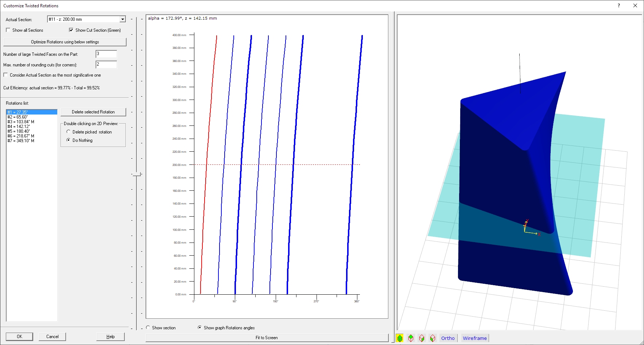Click the coordinate axis origin in 3D view
Image resolution: width=644 pixels, height=345 pixels.
coord(525,232)
